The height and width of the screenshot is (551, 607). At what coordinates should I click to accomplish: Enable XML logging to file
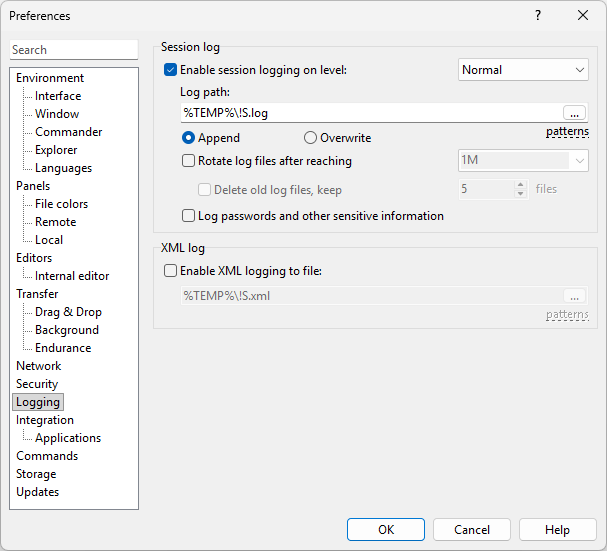point(170,271)
